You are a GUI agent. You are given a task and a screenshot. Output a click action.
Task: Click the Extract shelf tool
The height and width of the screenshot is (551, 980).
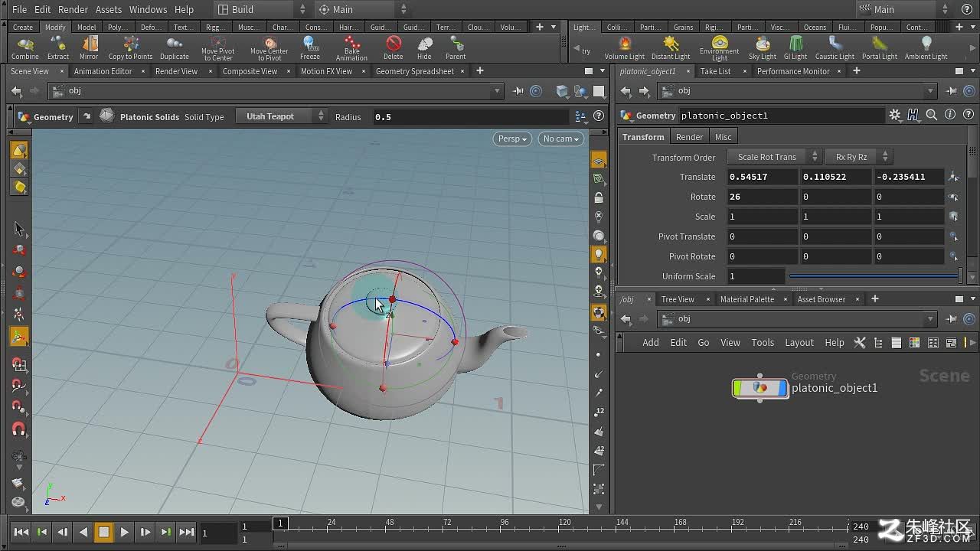coord(58,48)
